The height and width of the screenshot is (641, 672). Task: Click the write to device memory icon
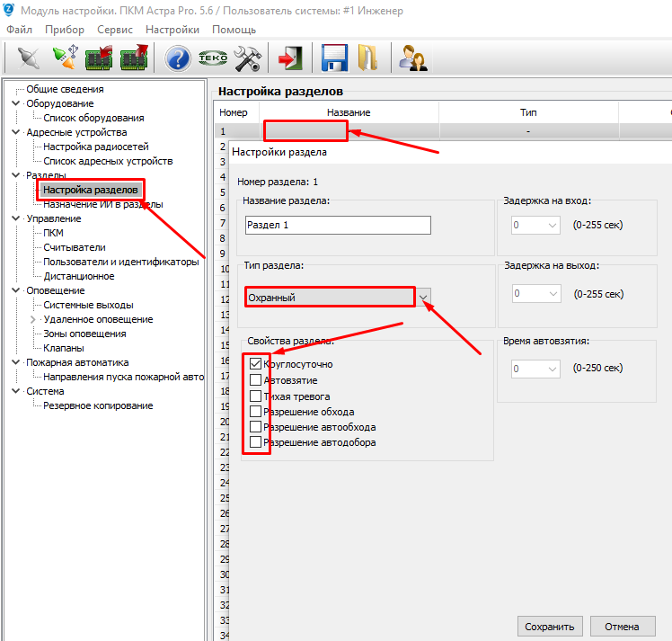pos(133,59)
